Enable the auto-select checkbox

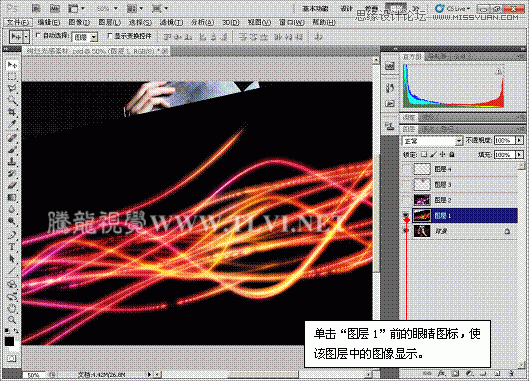coord(38,35)
